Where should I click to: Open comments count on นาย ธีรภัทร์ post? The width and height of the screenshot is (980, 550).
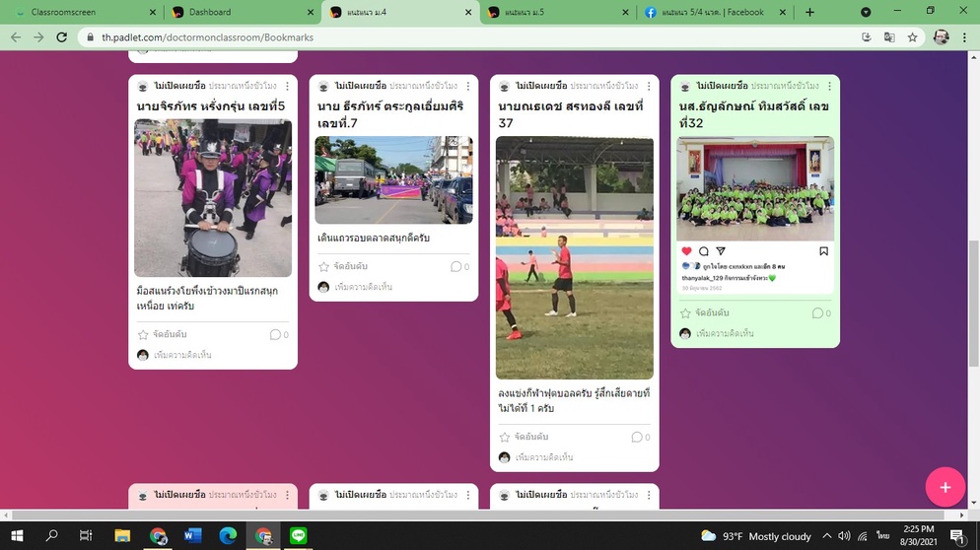click(459, 267)
